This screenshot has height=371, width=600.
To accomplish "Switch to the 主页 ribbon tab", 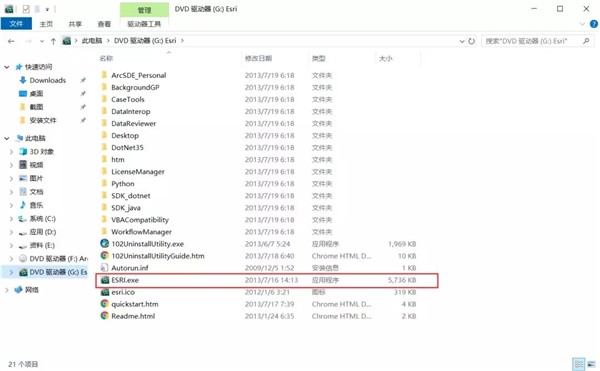I will click(46, 24).
